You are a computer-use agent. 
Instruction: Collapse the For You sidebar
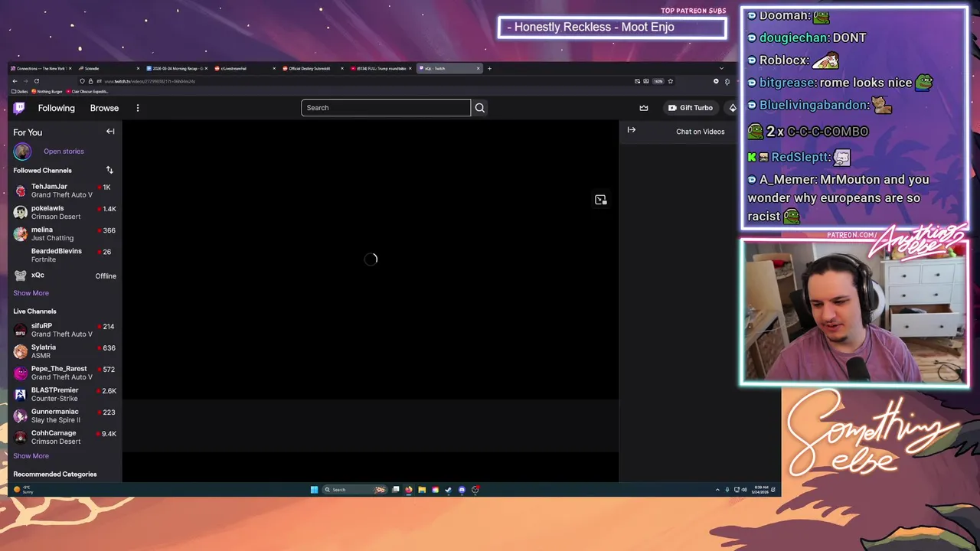point(110,132)
